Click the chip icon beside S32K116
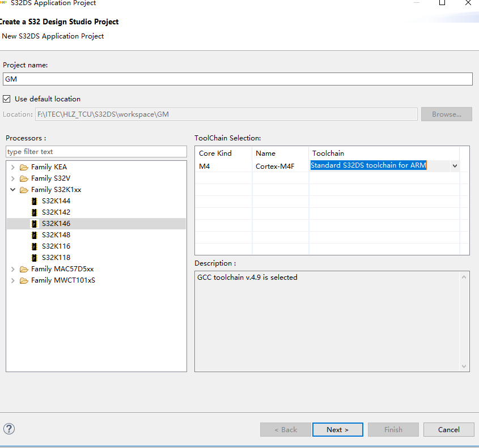This screenshot has width=479, height=448. [34, 246]
